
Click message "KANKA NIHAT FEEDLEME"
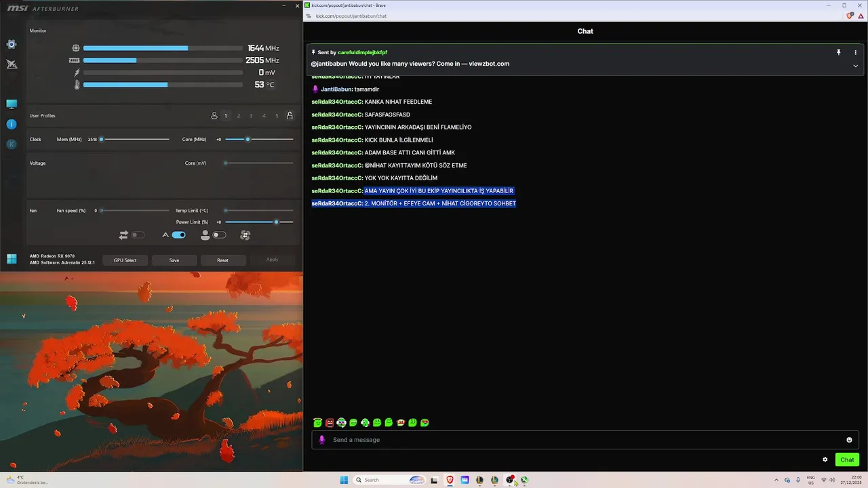[398, 102]
